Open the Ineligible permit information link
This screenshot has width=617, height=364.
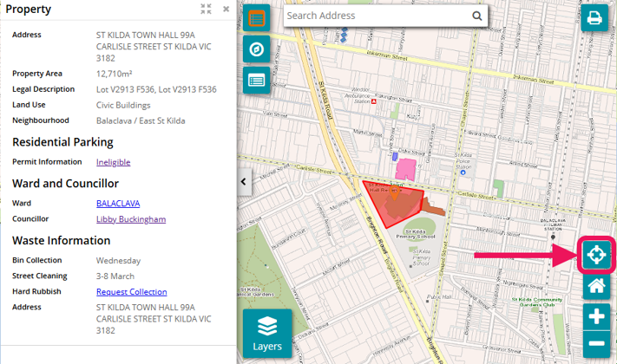[114, 162]
